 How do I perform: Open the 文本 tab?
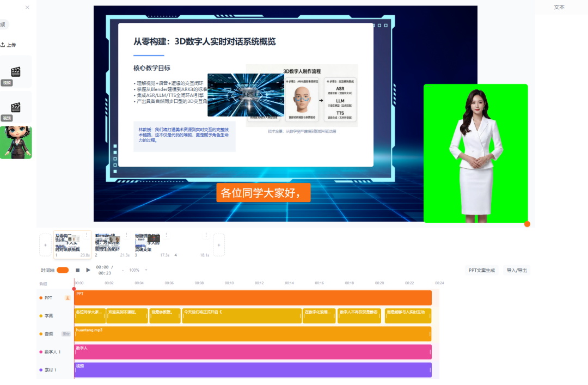[559, 7]
